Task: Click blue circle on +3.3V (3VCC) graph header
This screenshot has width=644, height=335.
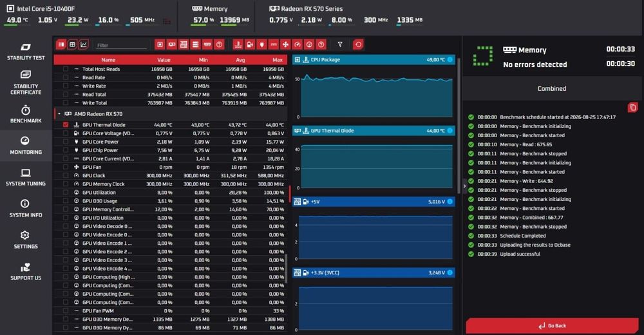Action: (x=450, y=273)
